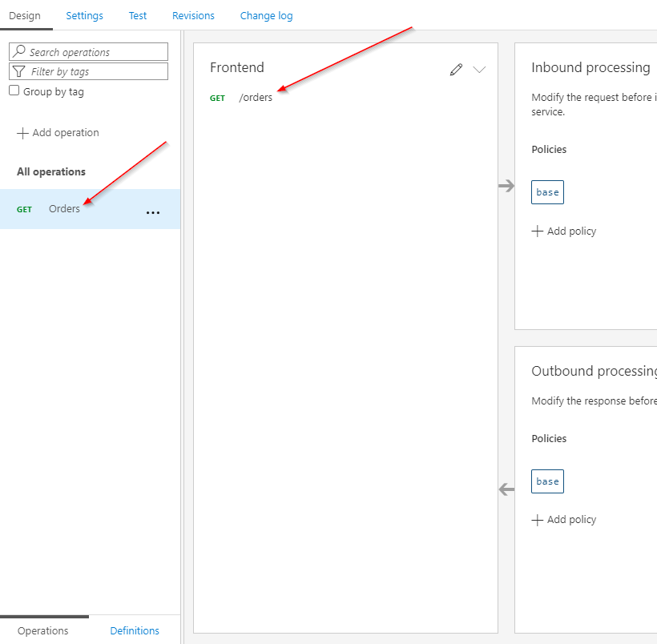Image resolution: width=657 pixels, height=644 pixels.
Task: Open the Frontend pencil edit icon
Action: [456, 70]
